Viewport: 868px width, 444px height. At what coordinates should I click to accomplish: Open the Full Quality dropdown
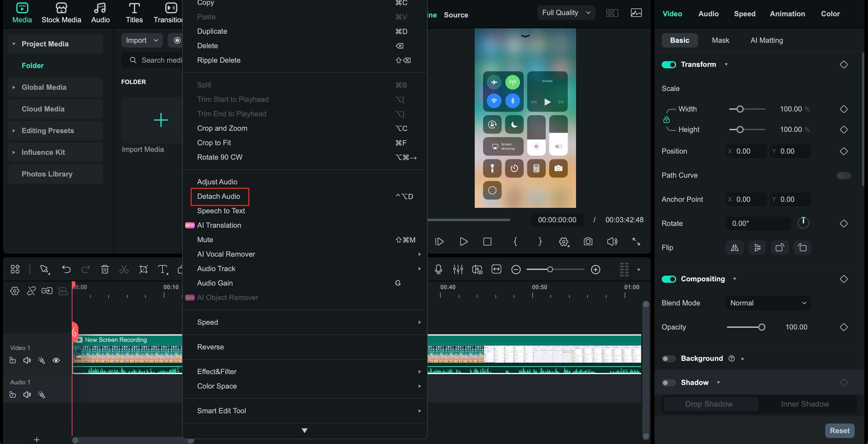coord(566,12)
